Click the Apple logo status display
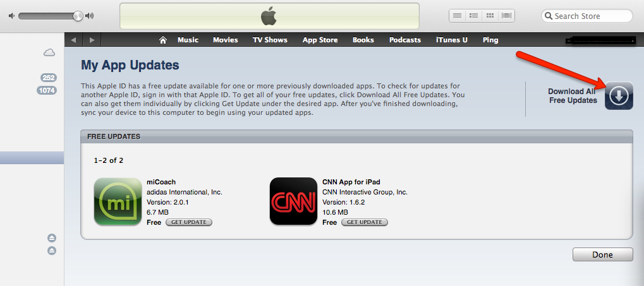 (x=269, y=16)
